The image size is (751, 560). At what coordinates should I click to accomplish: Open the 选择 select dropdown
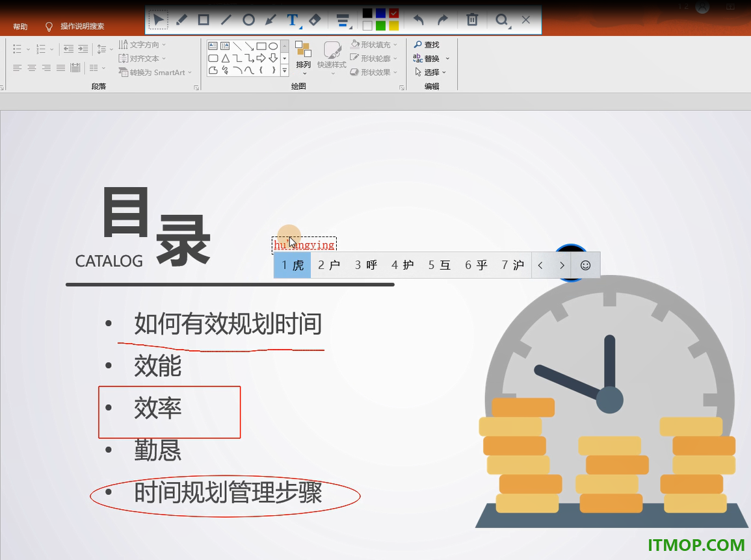click(430, 72)
